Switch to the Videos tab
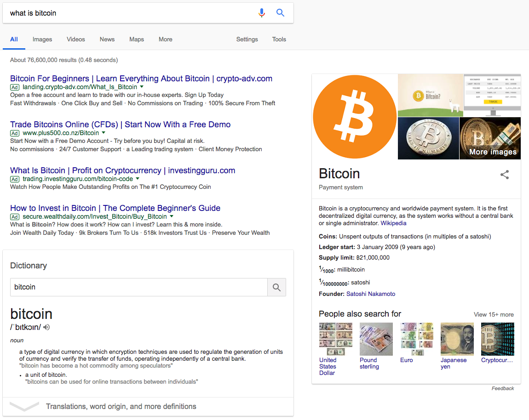This screenshot has width=529, height=420. pyautogui.click(x=76, y=40)
